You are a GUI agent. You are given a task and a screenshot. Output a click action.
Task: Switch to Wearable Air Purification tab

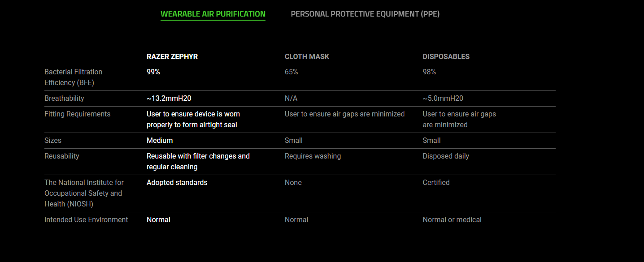coord(213,14)
